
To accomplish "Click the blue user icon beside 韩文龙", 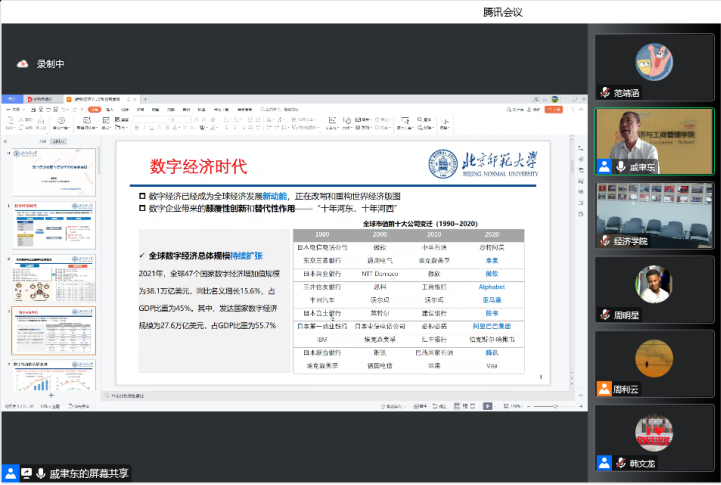I will 604,462.
